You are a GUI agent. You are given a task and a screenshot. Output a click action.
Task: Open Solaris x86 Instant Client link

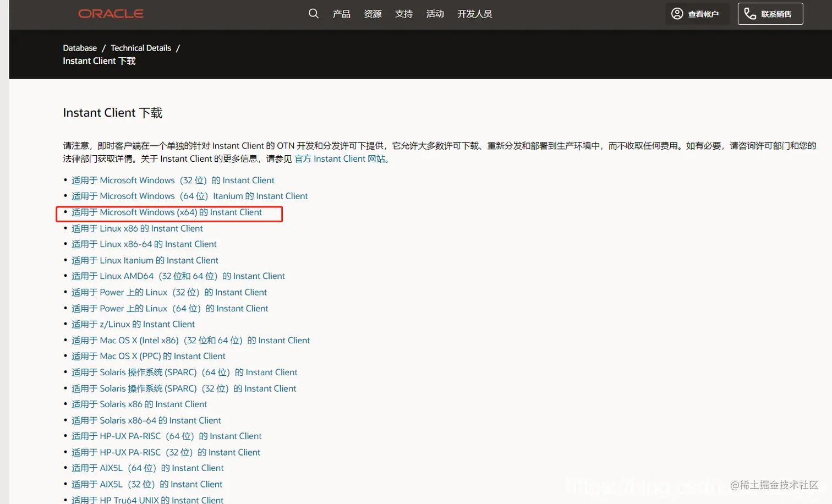(139, 404)
